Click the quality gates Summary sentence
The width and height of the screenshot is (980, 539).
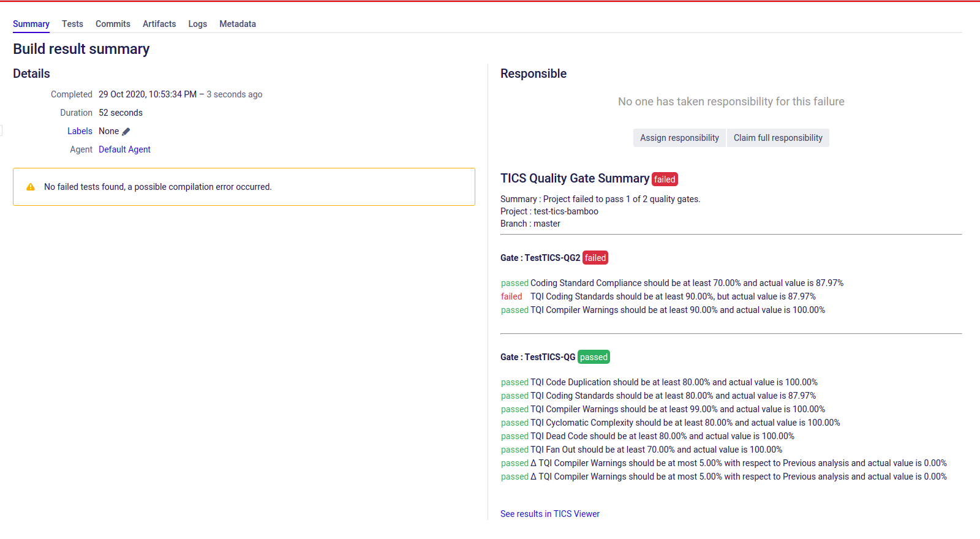(600, 199)
